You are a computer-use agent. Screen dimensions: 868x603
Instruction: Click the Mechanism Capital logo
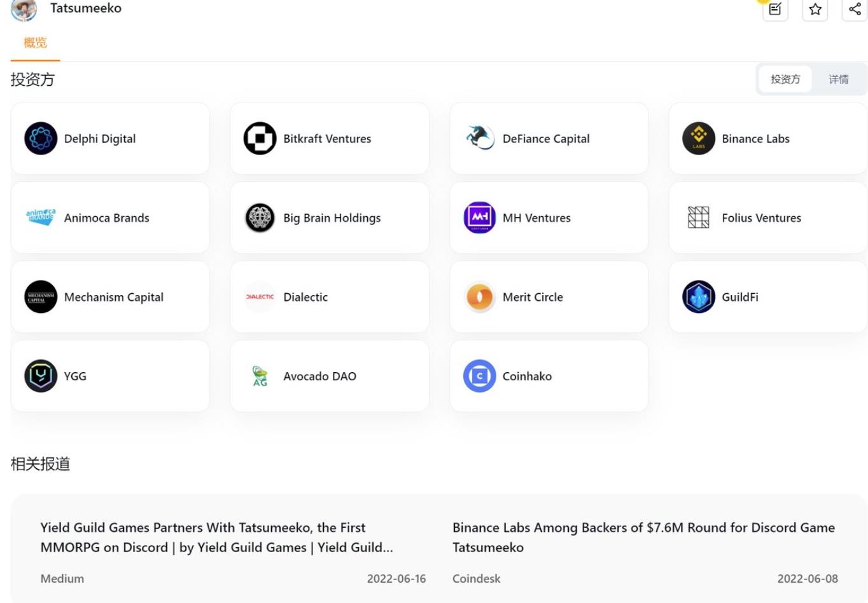pyautogui.click(x=41, y=297)
